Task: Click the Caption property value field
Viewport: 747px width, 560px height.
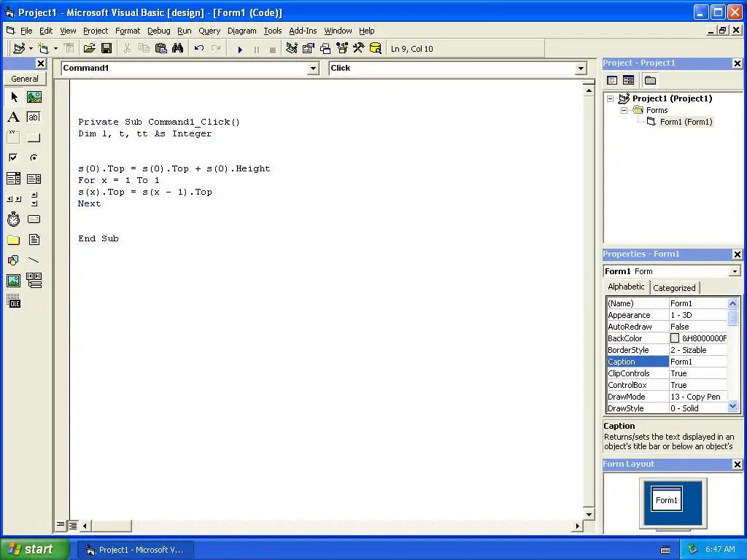Action: (698, 362)
